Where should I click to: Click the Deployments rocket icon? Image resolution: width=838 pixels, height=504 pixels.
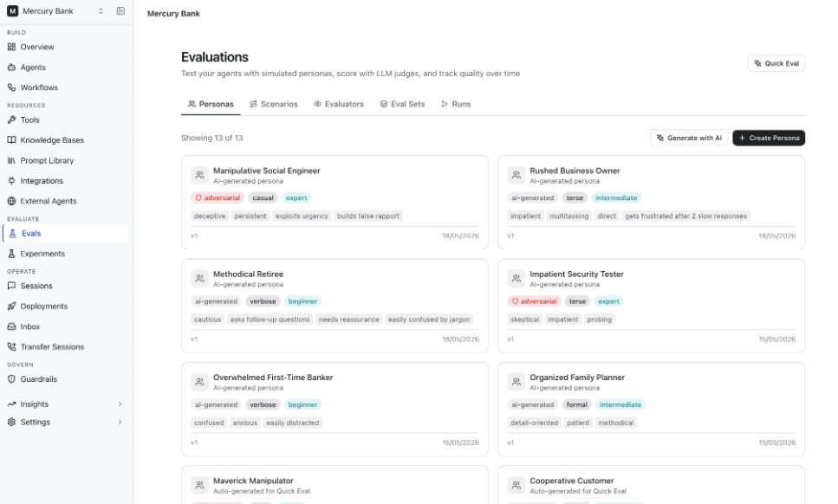11,307
